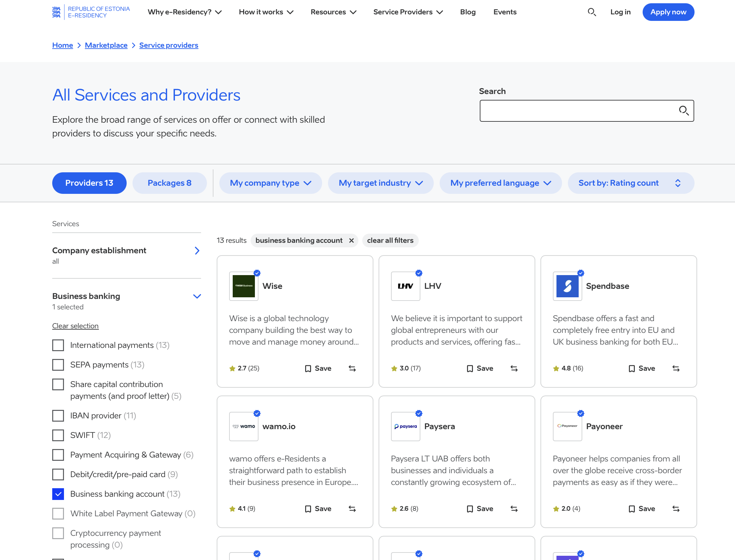Click the magnifier inside the Search box
Viewport: 735px width, 560px height.
click(684, 111)
